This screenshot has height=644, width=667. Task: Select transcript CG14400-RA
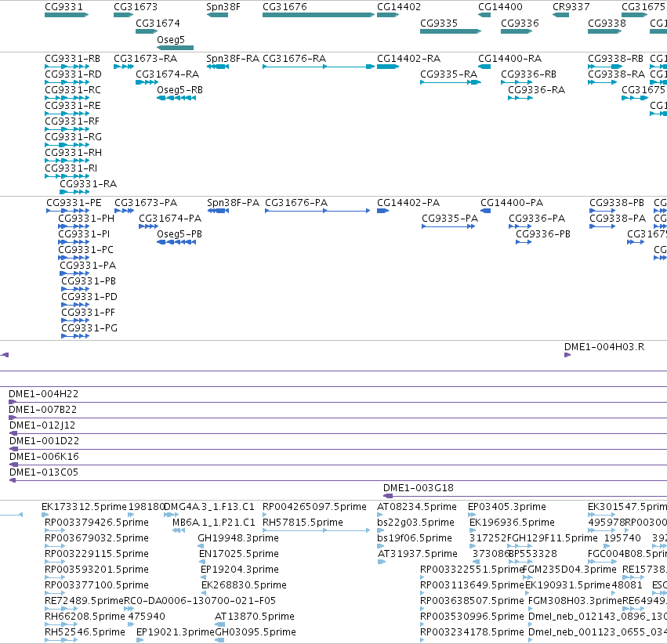point(484,67)
